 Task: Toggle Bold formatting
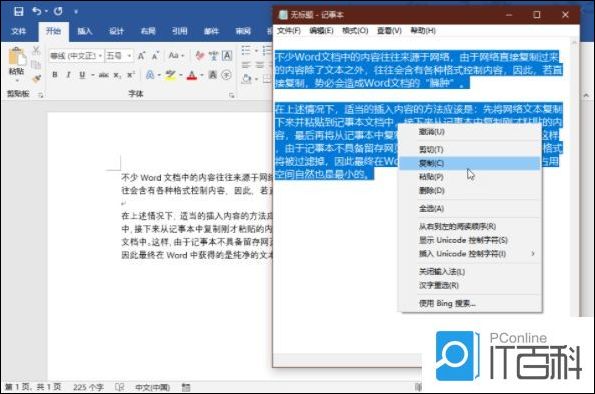[x=55, y=75]
